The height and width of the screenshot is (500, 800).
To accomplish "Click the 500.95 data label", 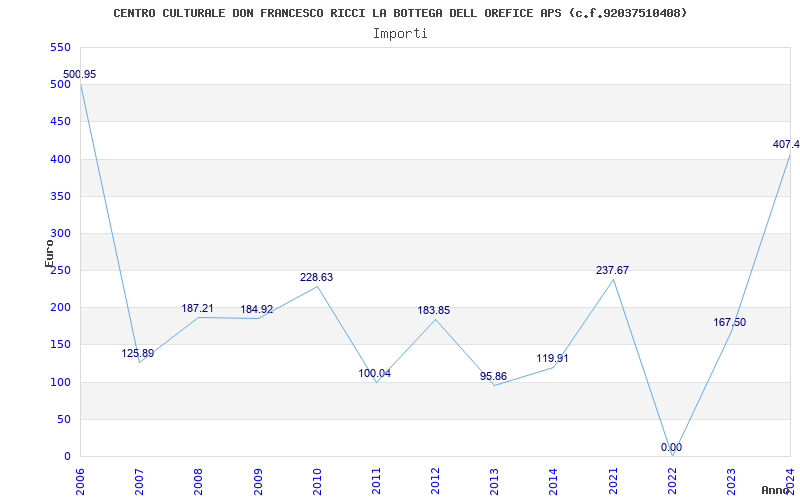I will point(80,74).
